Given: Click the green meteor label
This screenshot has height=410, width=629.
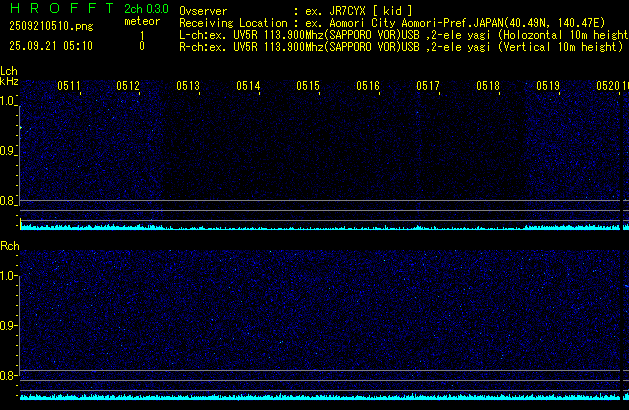Looking at the screenshot, I should click(141, 21).
